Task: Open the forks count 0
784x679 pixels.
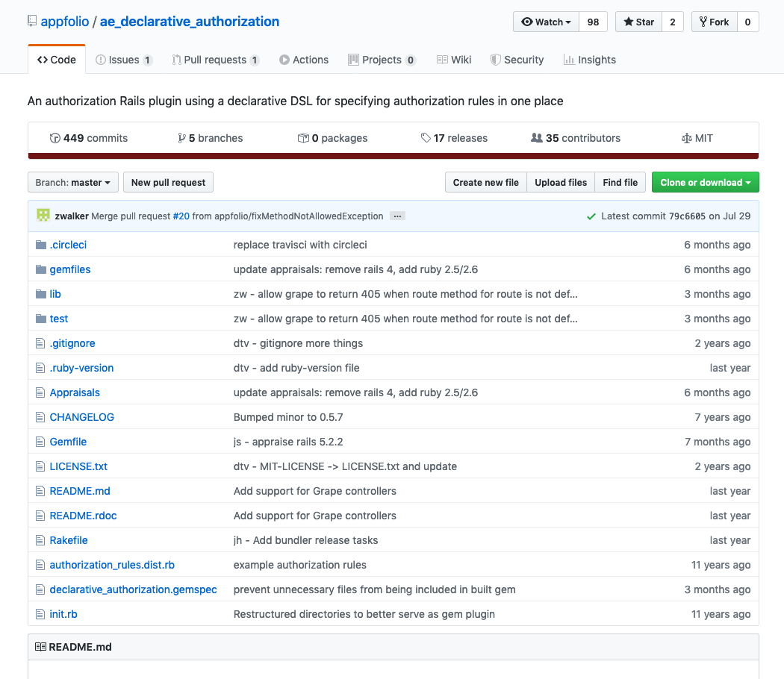Action: (747, 22)
